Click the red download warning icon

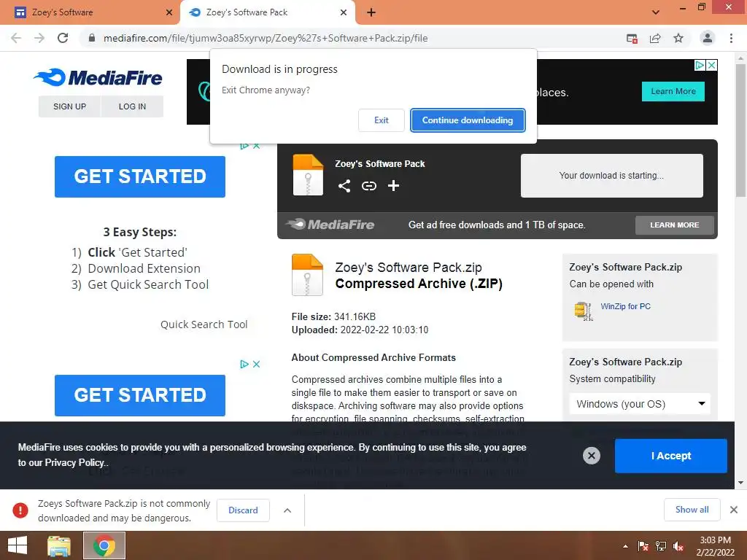coord(20,510)
